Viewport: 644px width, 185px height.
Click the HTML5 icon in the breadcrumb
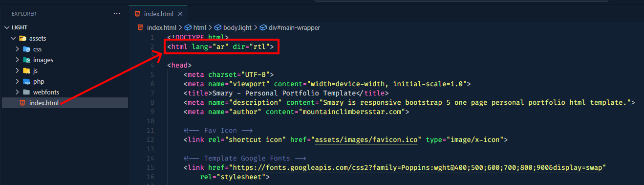click(x=141, y=28)
